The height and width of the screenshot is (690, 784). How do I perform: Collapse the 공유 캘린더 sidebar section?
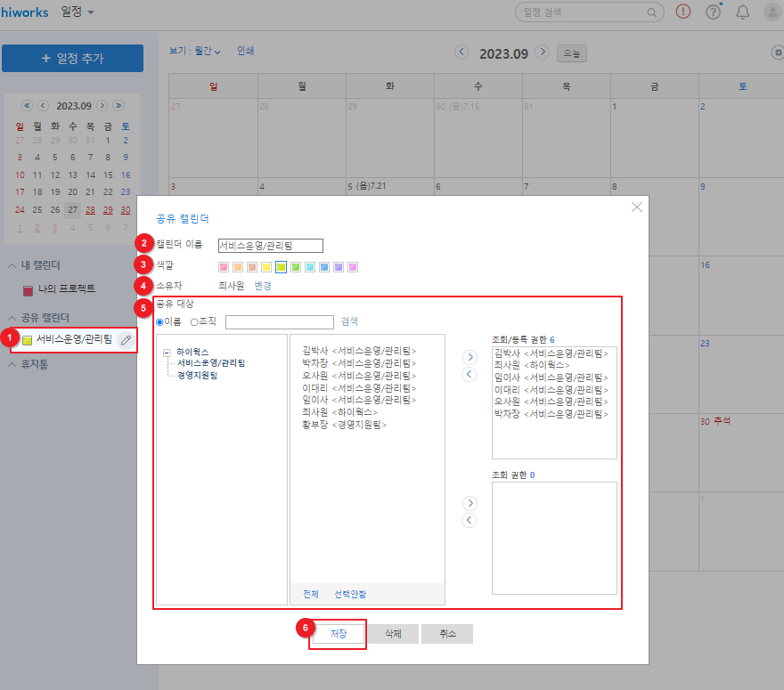point(12,318)
